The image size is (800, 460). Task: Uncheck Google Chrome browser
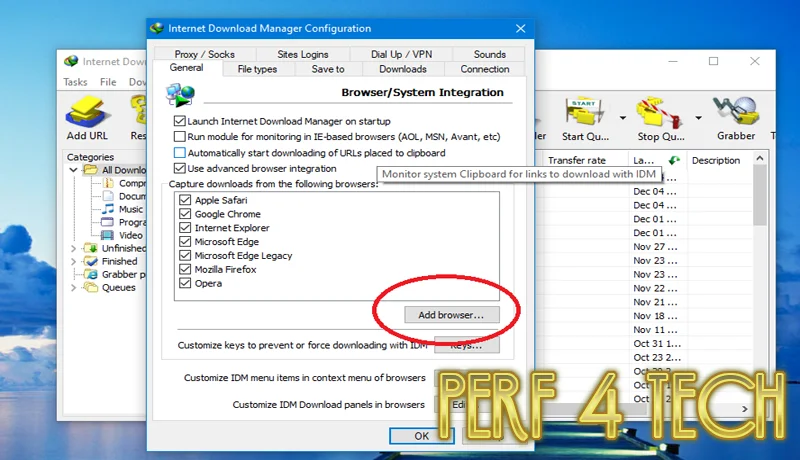pos(185,214)
